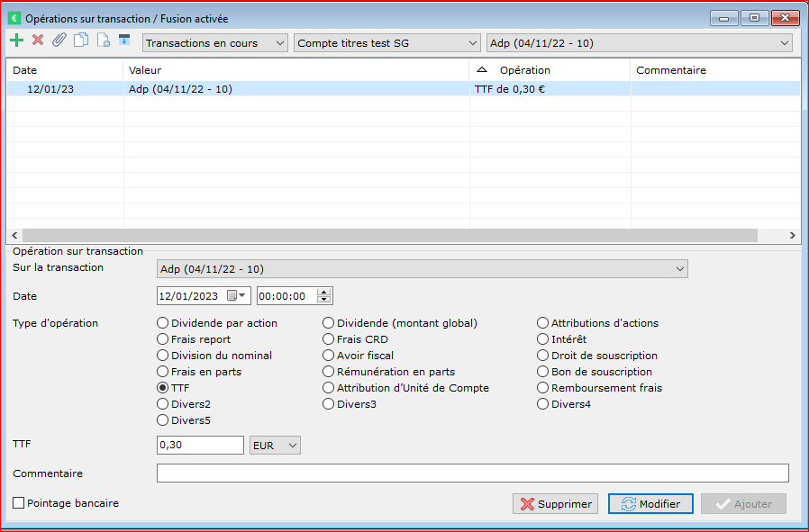
Task: Click the Commentaire text field
Action: 473,473
